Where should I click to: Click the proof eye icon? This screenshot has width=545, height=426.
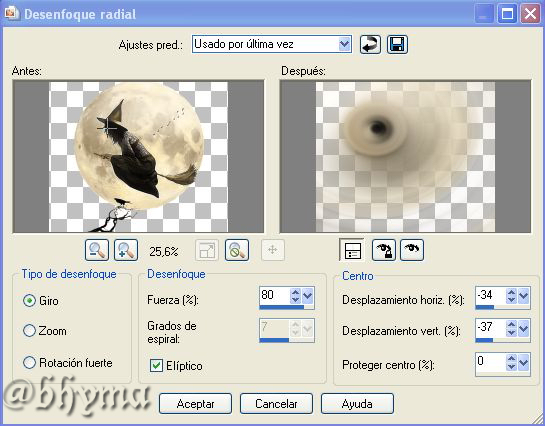coord(412,250)
